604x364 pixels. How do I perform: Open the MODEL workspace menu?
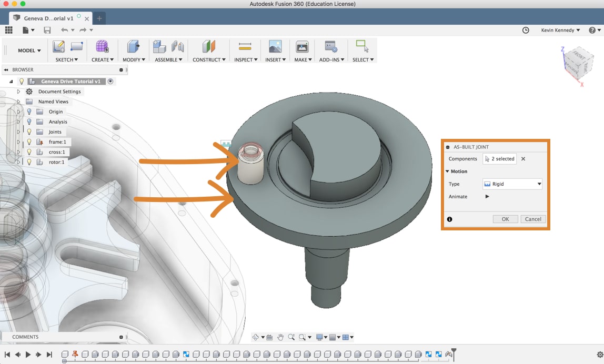[x=28, y=50]
